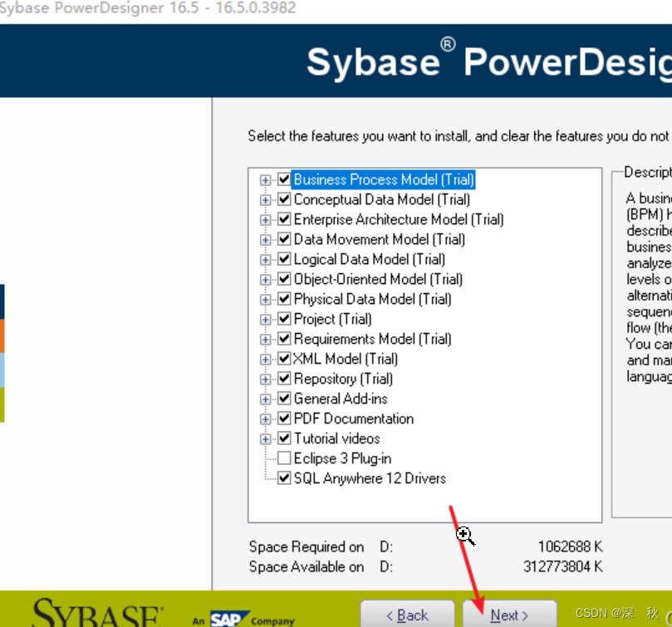Screen dimensions: 672x627
Task: Expand Enterprise Architecture Model tree node
Action: [x=265, y=220]
